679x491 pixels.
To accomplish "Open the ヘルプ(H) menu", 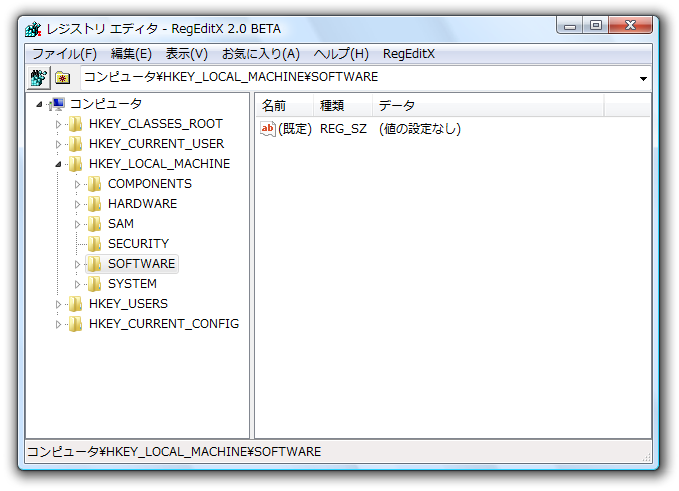I will click(x=341, y=54).
